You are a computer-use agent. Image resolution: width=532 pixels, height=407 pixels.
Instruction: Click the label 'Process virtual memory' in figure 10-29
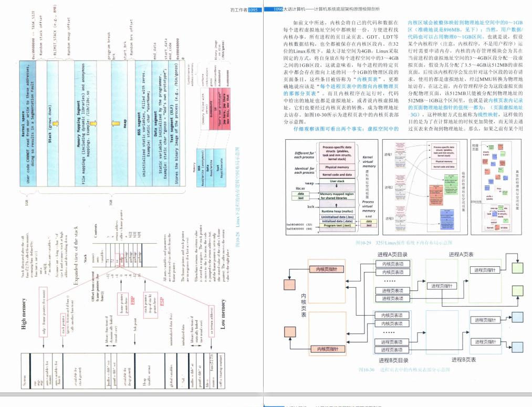368,206
